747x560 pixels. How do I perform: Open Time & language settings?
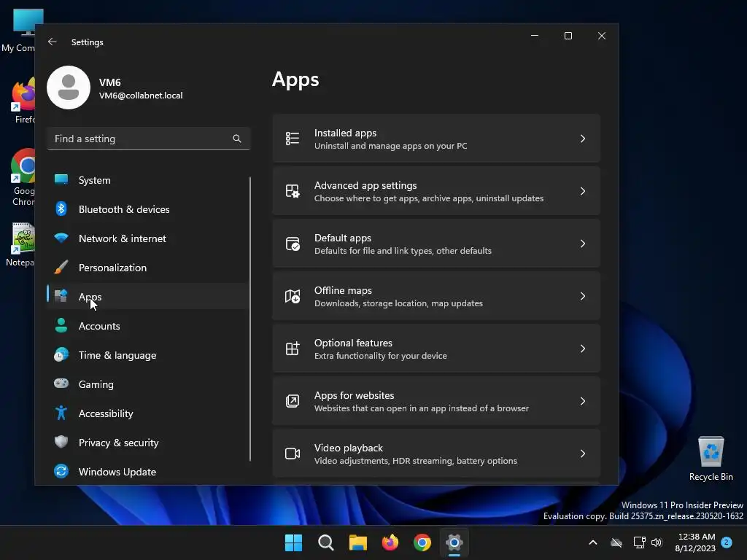(x=147, y=355)
